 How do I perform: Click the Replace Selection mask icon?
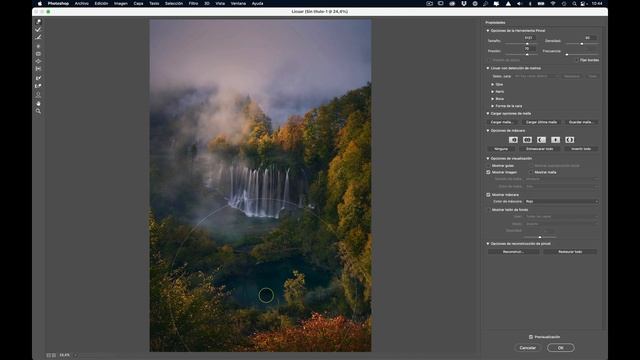pos(513,140)
